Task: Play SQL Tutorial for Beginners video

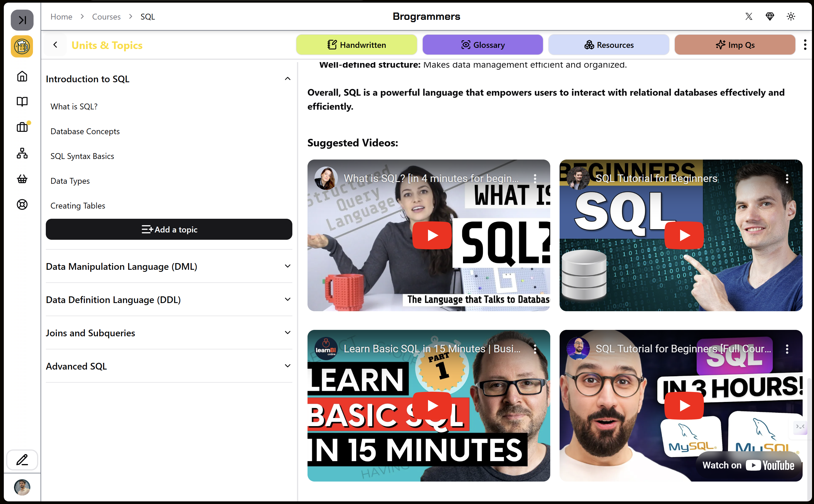Action: pos(684,235)
